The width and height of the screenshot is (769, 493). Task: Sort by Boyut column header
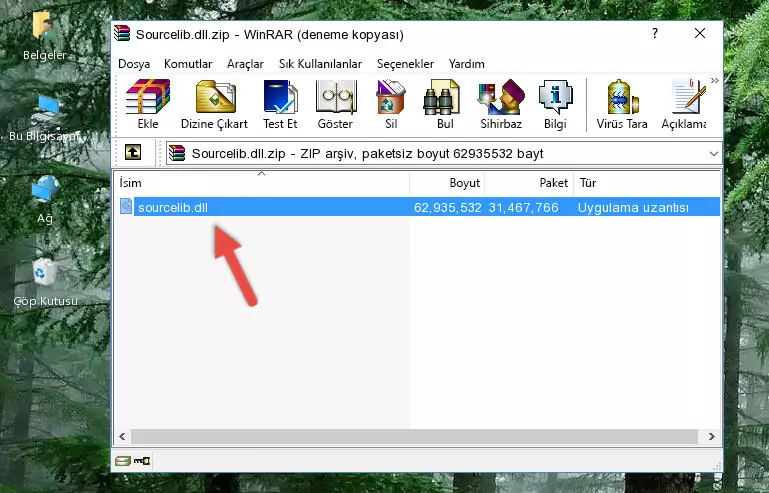point(447,183)
